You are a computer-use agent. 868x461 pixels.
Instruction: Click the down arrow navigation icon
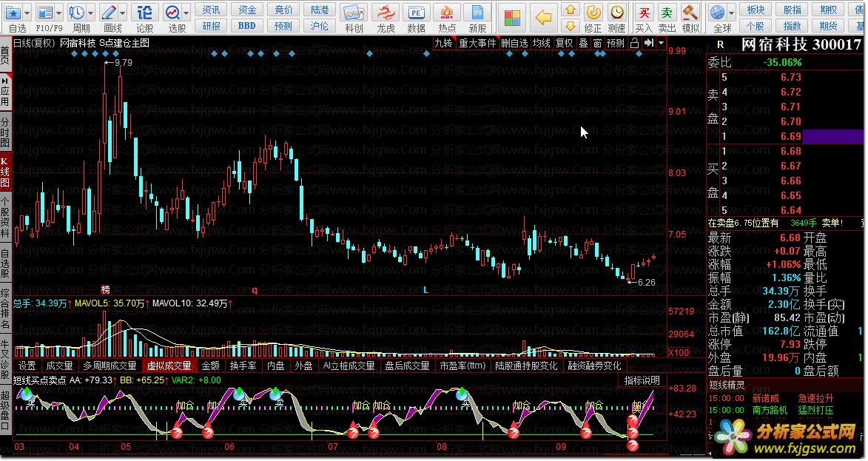tap(571, 25)
